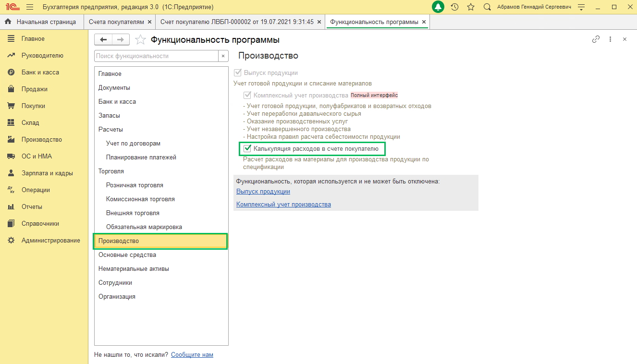This screenshot has height=364, width=637.
Task: Open the history clock icon
Action: tap(454, 7)
